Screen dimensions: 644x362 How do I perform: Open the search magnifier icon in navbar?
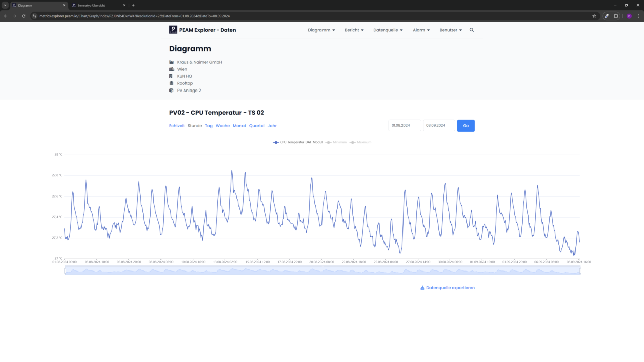coord(472,30)
